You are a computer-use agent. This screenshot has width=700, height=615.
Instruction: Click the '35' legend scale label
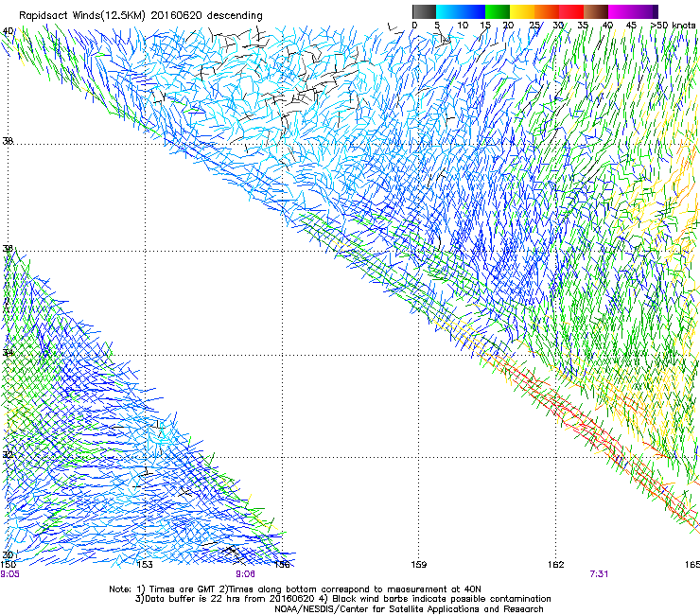[583, 26]
